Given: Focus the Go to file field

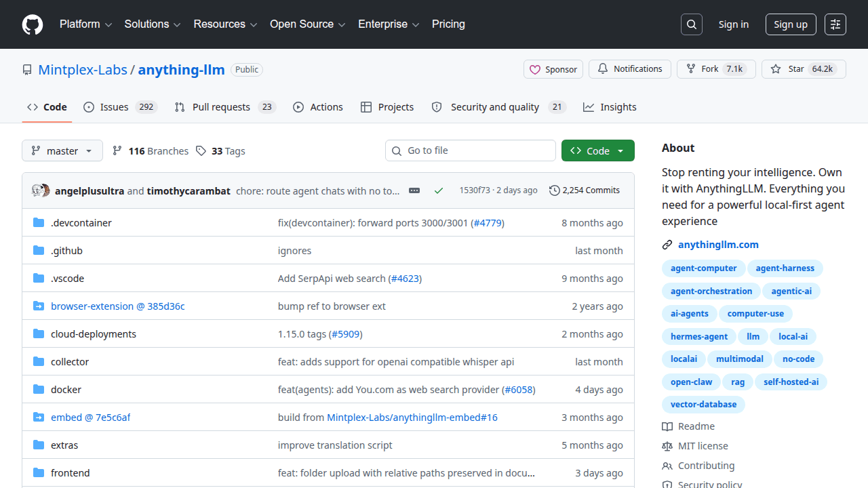Looking at the screenshot, I should pos(471,150).
